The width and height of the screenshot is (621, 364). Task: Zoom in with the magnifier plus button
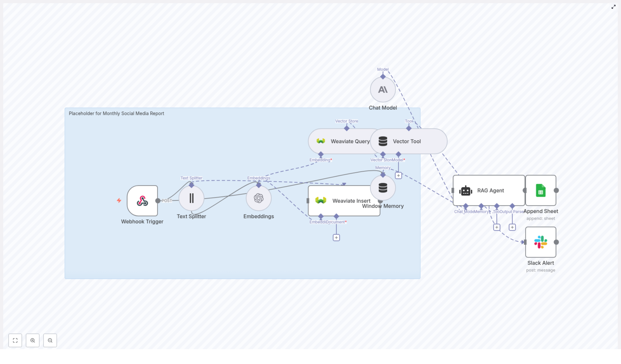click(x=33, y=340)
